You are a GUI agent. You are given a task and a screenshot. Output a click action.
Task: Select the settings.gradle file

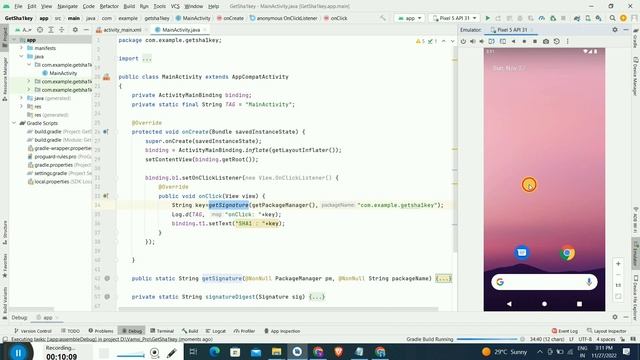51,173
